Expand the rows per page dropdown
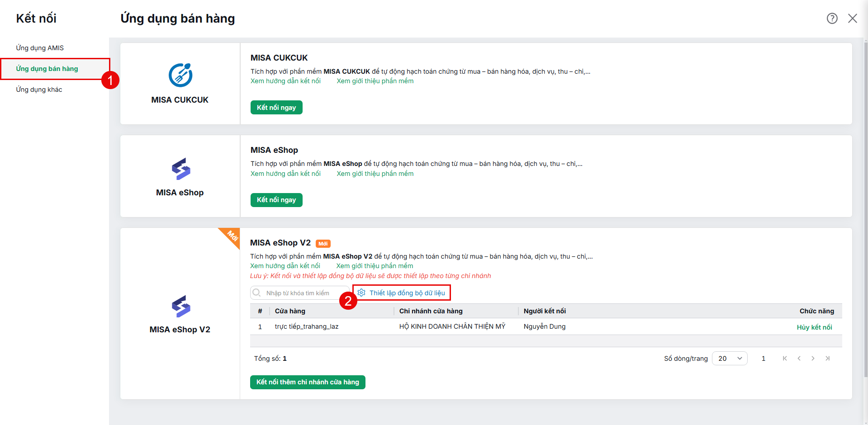868x425 pixels. click(x=730, y=359)
